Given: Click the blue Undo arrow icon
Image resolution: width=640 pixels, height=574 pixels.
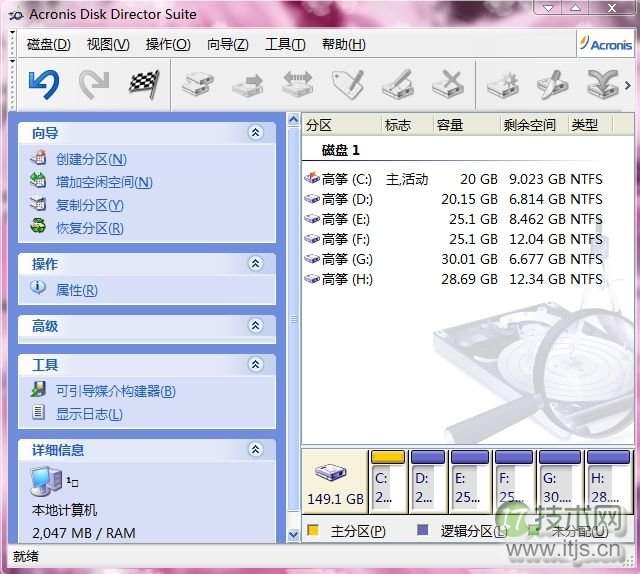Looking at the screenshot, I should (44, 85).
